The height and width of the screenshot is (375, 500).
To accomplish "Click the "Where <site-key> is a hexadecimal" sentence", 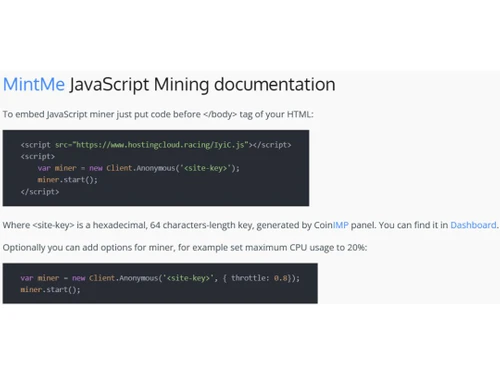I will click(x=250, y=225).
